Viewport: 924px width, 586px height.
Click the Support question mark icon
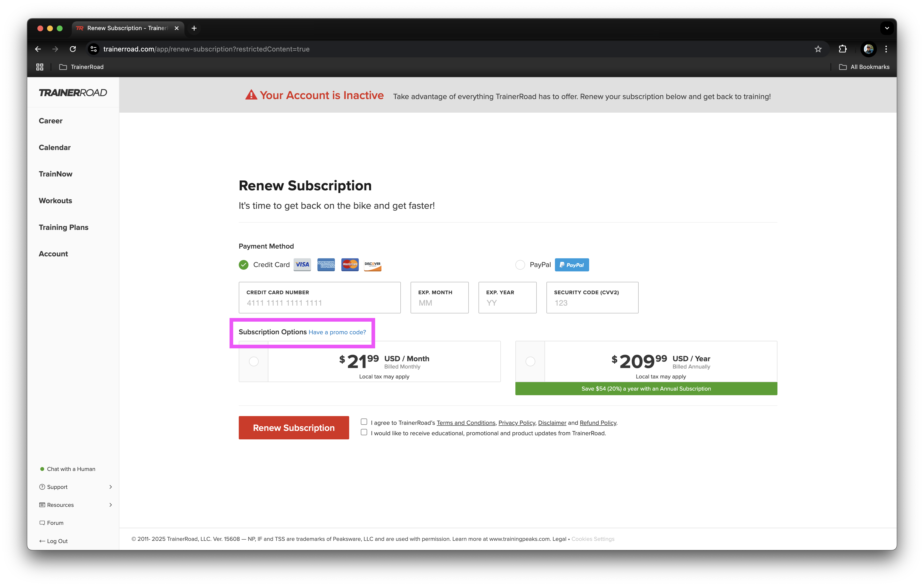pyautogui.click(x=42, y=487)
